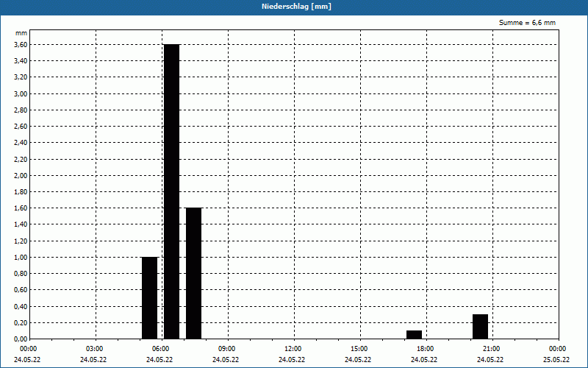
Task: Click the 2,60 y-axis tick label
Action: [x=21, y=127]
